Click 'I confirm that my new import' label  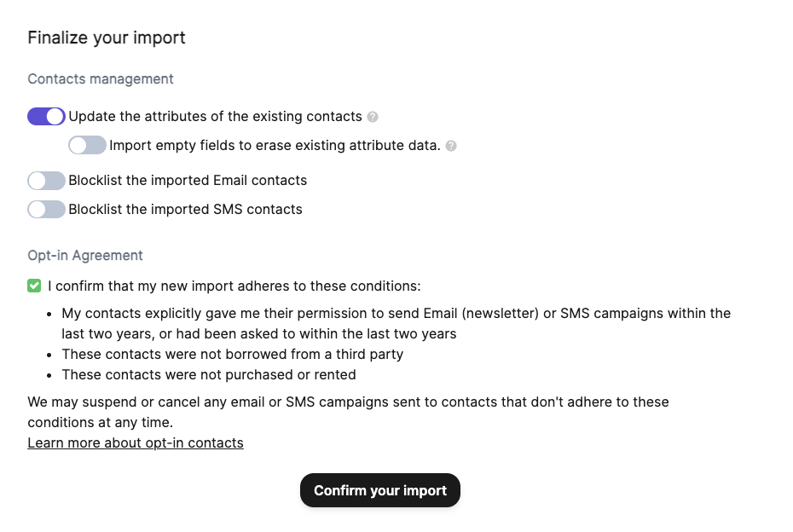coord(234,286)
